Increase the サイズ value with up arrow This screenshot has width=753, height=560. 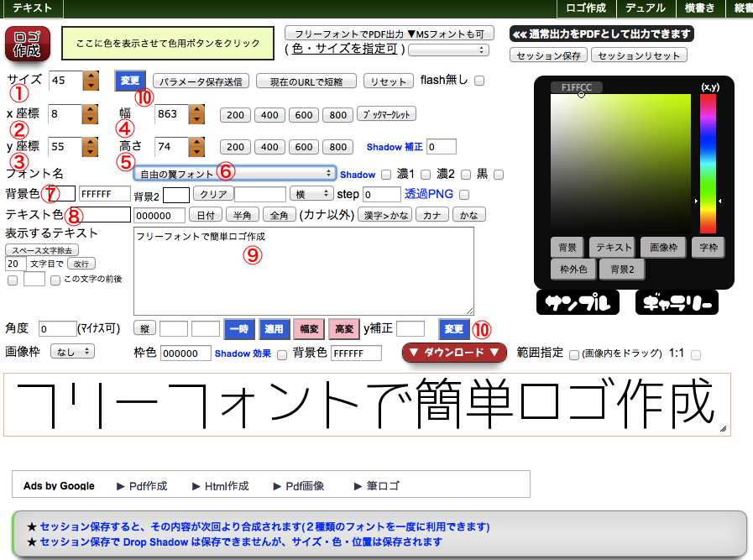[x=91, y=76]
